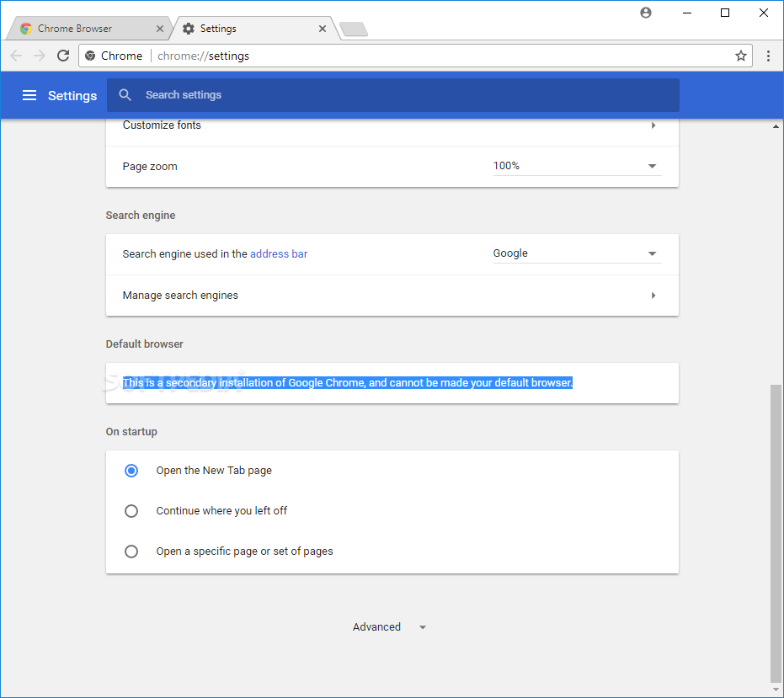Go back with the browser back arrow
This screenshot has height=698, width=784.
[16, 56]
